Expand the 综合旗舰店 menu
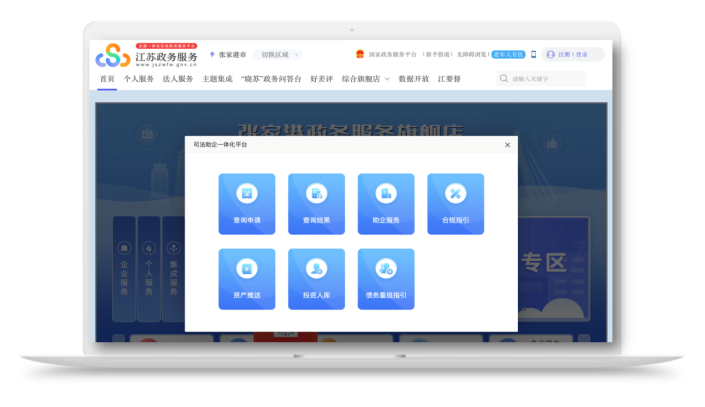 364,79
